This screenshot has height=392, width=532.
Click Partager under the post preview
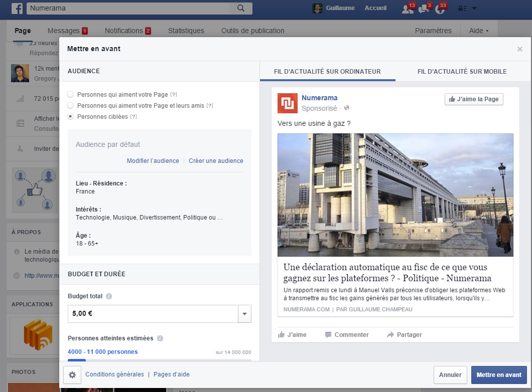(x=405, y=335)
